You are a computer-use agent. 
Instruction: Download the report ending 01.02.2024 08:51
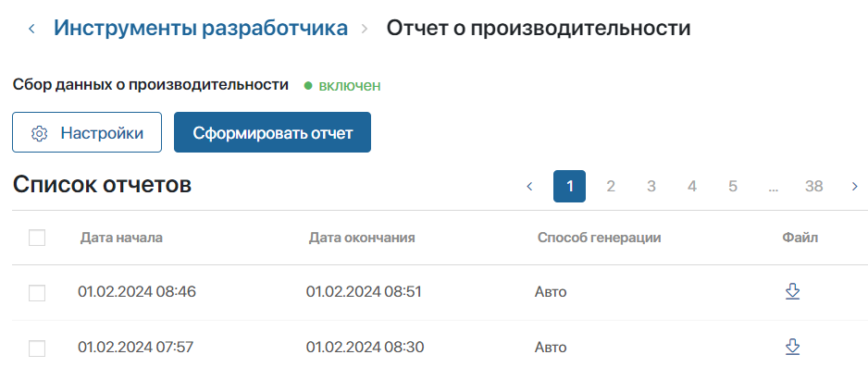click(793, 291)
